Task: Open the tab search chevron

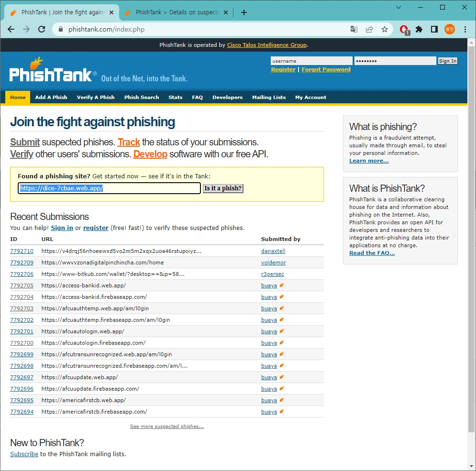Action: [399, 7]
